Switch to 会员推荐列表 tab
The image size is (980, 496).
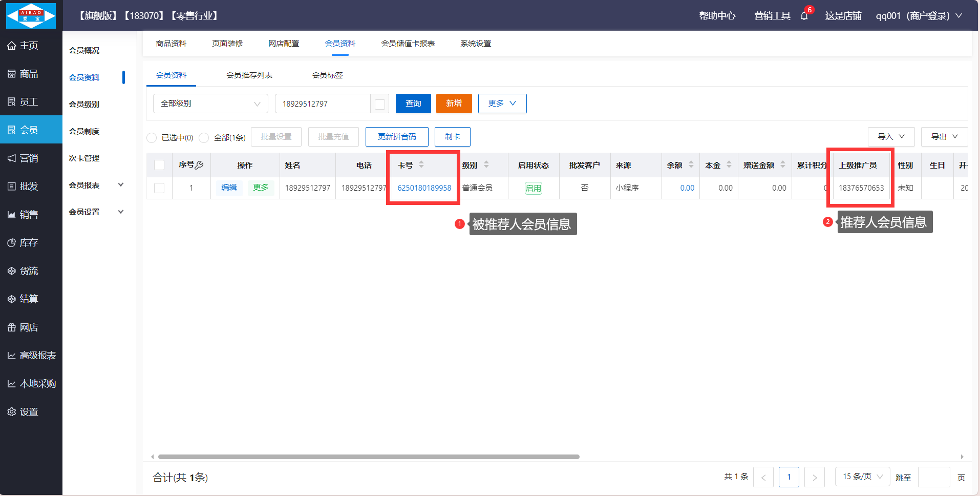249,75
